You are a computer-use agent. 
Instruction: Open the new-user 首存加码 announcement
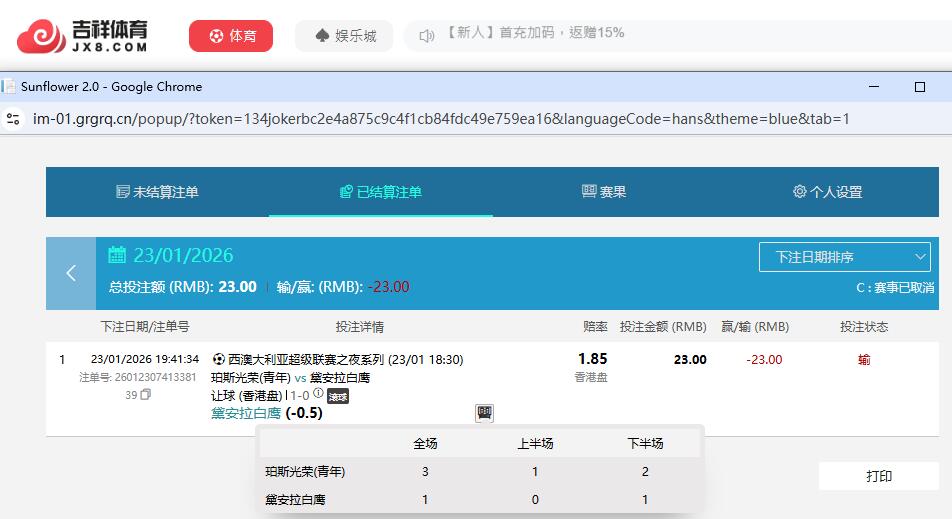pos(534,33)
